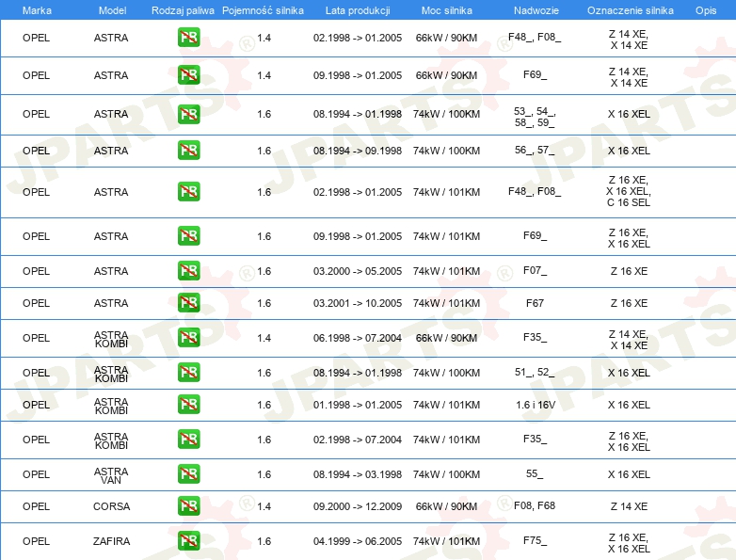
Task: Click the Pojemność silnika column header
Action: [263, 10]
